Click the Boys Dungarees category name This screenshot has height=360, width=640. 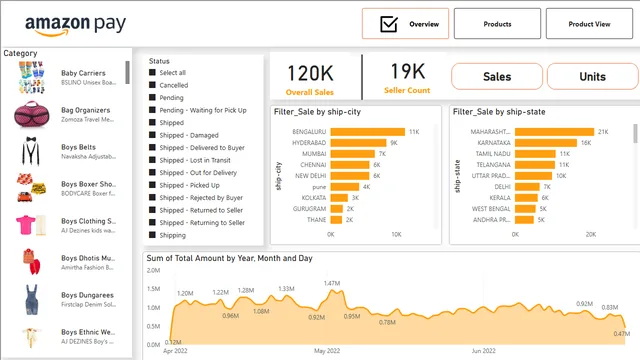pyautogui.click(x=87, y=295)
